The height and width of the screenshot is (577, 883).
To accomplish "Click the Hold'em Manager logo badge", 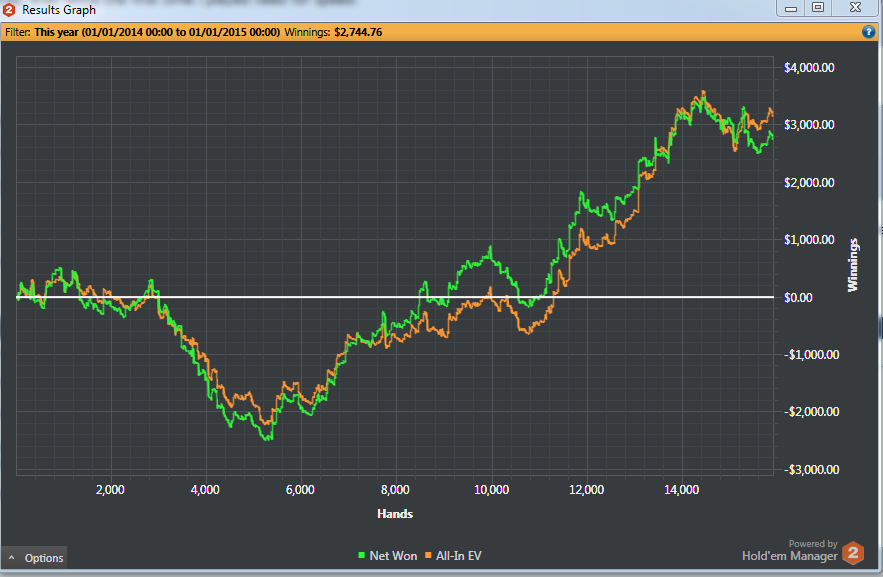I will [853, 553].
